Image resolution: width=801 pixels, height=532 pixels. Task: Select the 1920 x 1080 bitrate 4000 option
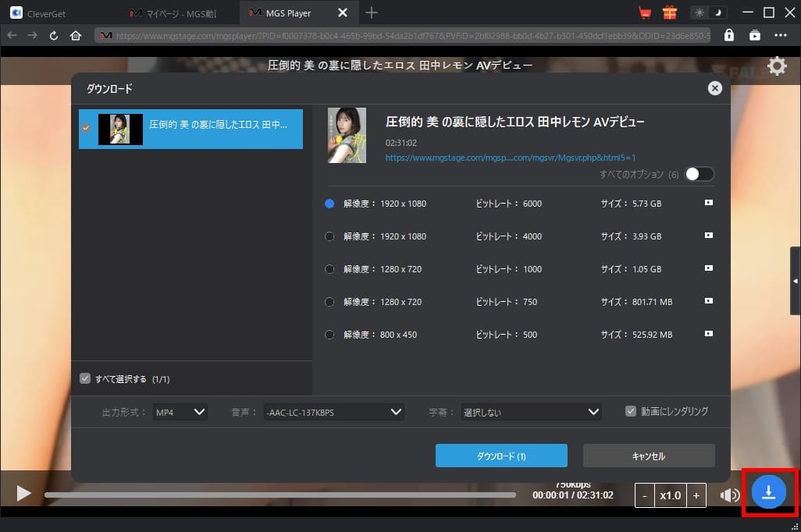329,236
